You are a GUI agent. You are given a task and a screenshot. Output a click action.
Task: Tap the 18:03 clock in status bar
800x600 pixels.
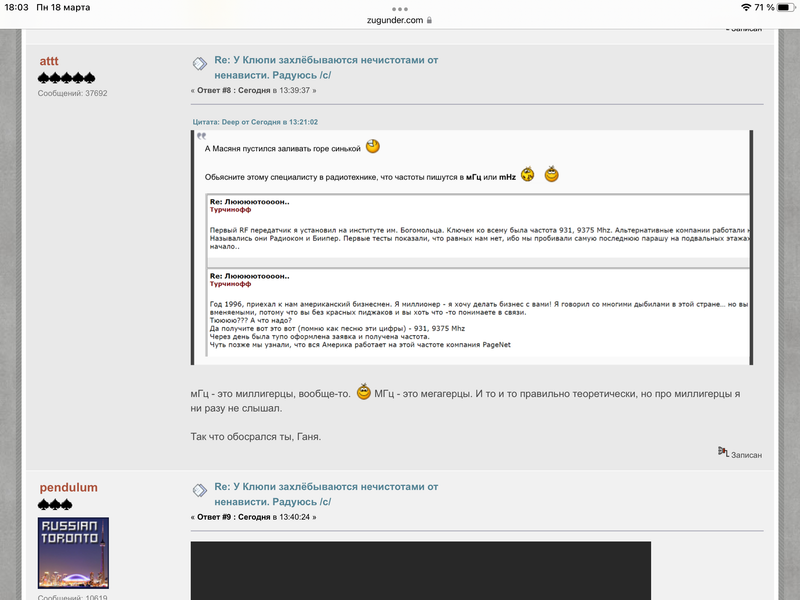click(16, 7)
